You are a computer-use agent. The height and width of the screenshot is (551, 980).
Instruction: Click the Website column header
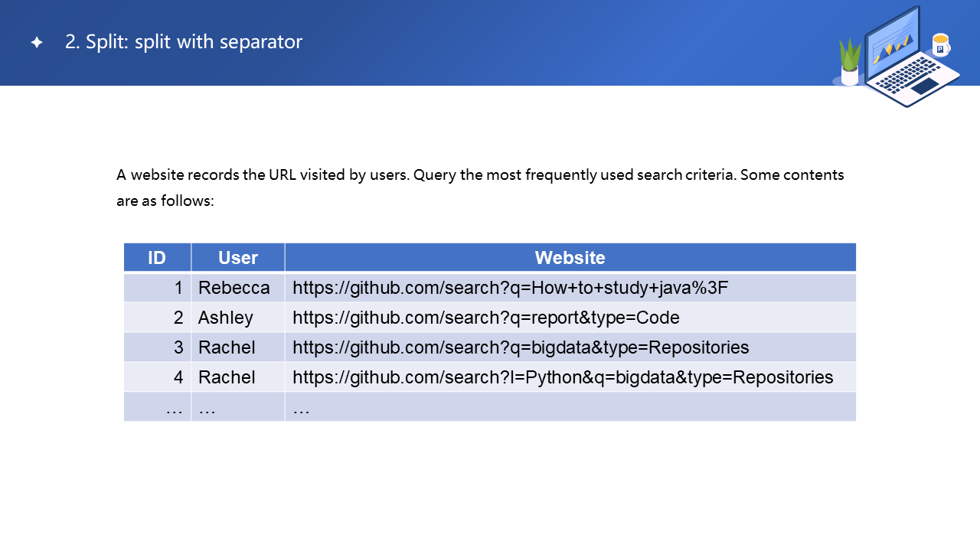click(570, 258)
